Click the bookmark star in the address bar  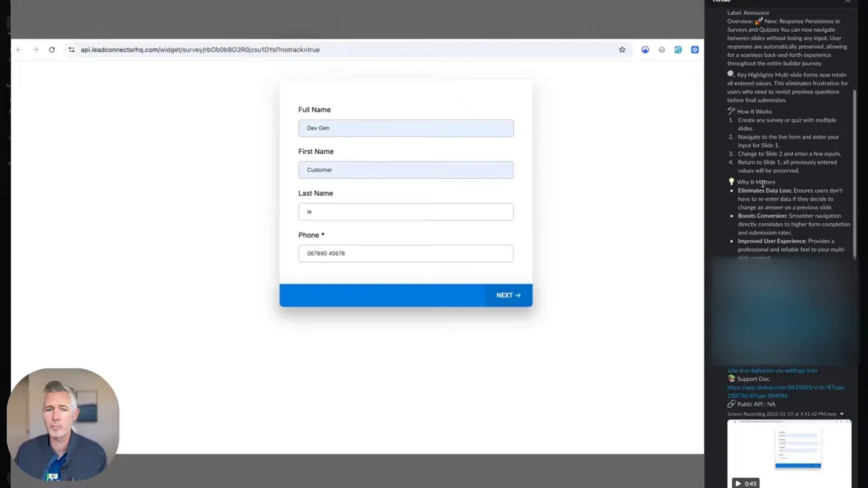[x=622, y=49]
